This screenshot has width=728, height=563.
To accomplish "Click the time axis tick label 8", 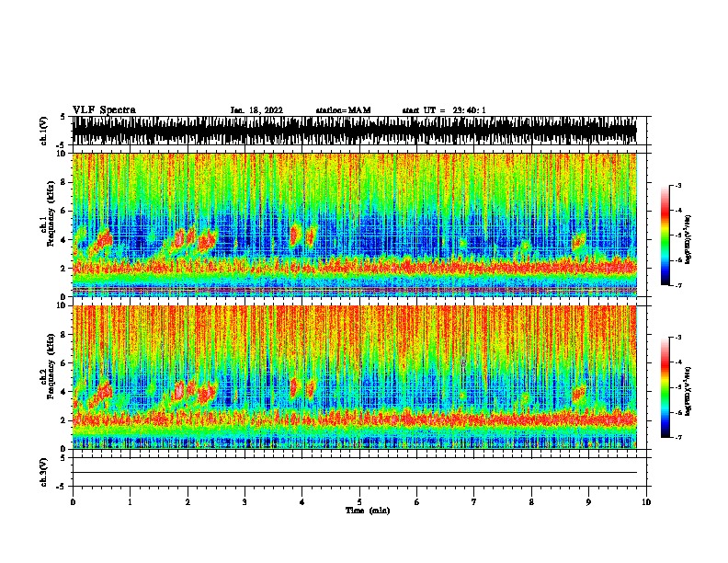I will pos(531,502).
